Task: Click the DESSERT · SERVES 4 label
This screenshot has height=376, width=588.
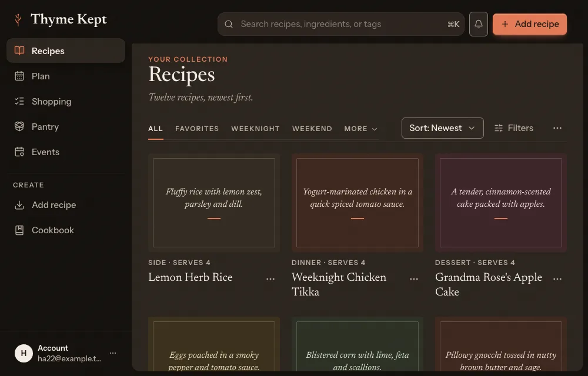Action: point(475,263)
